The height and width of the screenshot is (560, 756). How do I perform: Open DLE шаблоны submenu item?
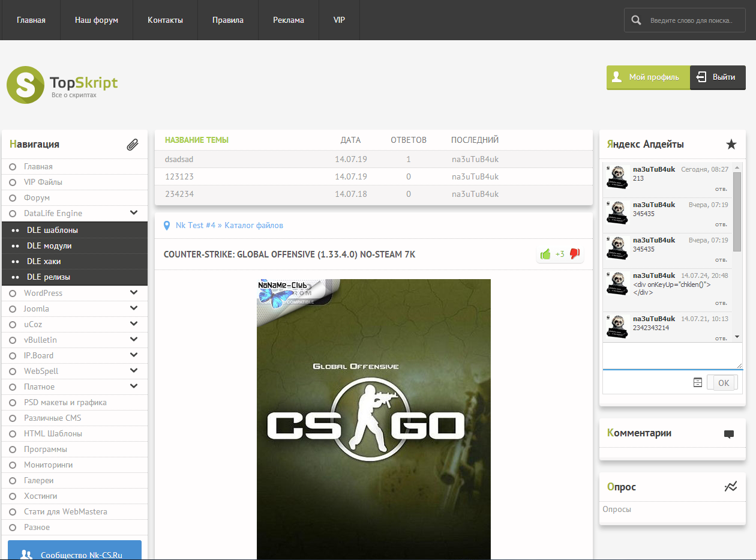52,230
